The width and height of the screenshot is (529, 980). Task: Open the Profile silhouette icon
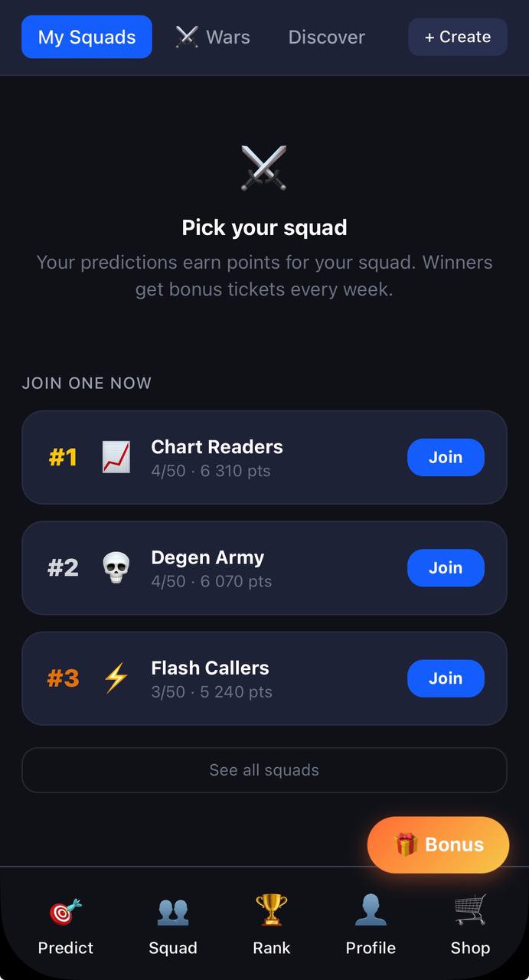pos(371,910)
